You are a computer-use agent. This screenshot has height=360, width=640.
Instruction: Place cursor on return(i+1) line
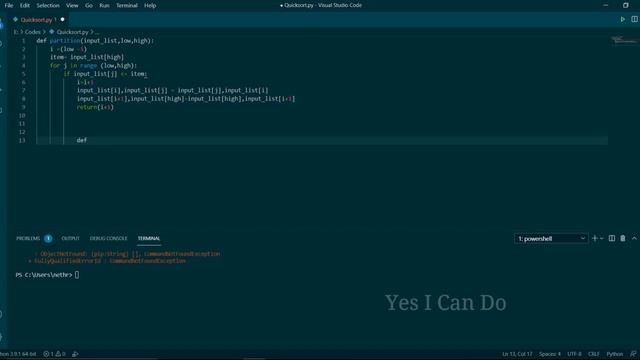(x=95, y=107)
